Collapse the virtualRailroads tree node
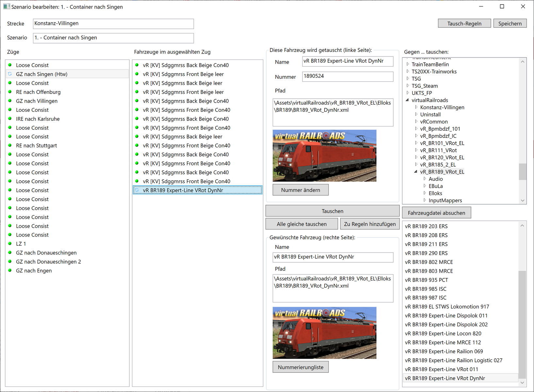The height and width of the screenshot is (392, 534). pos(407,100)
